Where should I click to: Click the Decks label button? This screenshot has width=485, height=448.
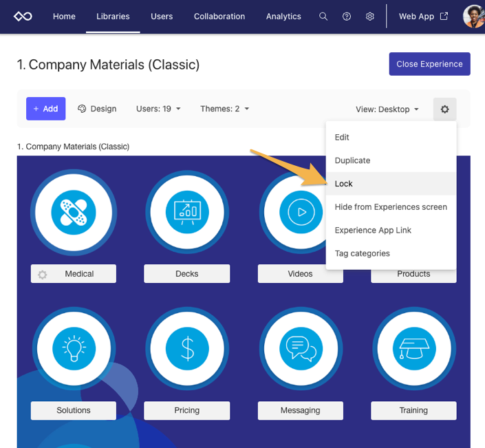[187, 273]
